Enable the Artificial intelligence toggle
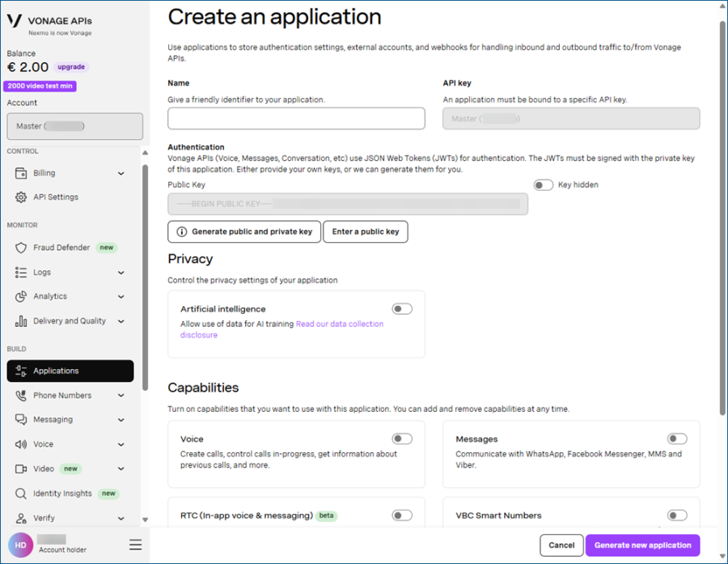Screen dimensions: 728x564 [401, 309]
